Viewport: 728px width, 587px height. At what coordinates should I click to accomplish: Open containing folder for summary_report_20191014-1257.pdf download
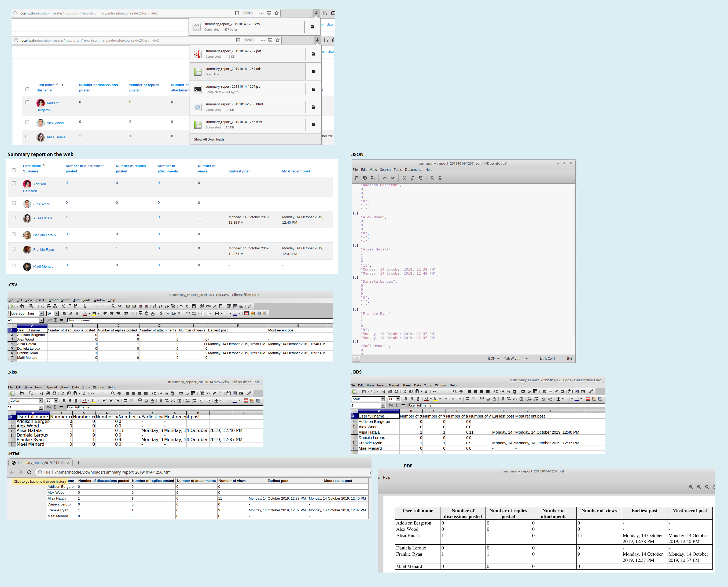314,54
